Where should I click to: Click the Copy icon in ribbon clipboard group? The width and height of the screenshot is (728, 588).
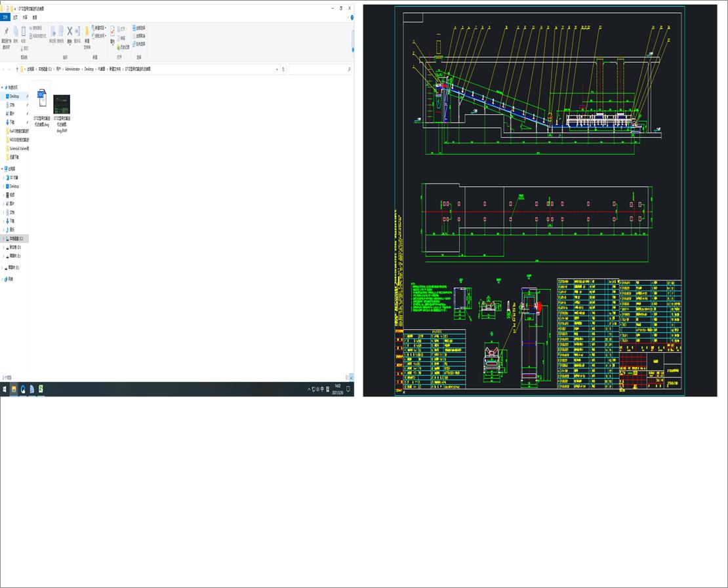(x=15, y=31)
